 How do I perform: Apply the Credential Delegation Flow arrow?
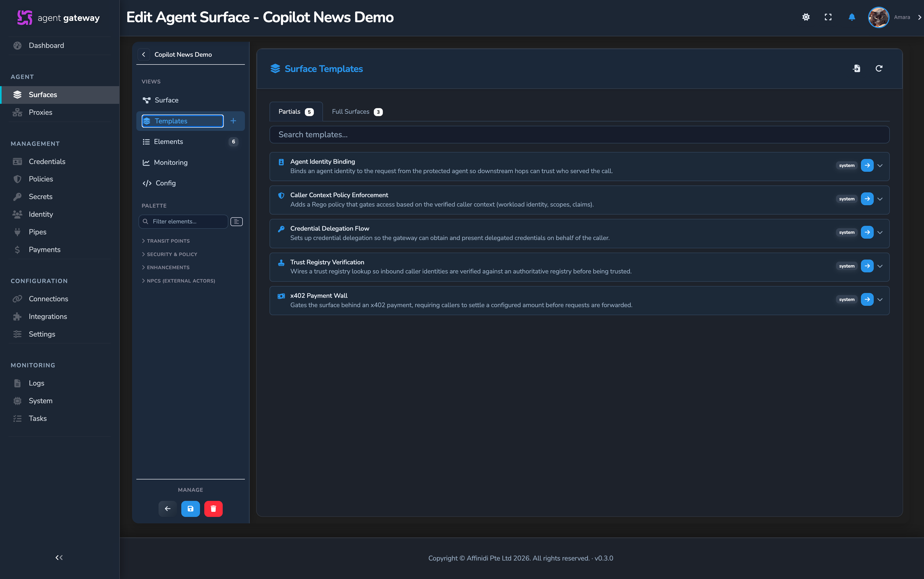867,232
